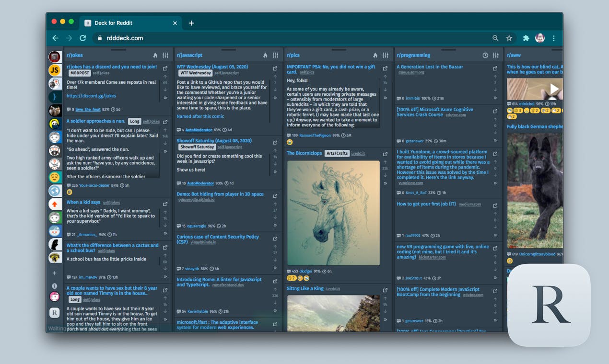
Task: Click the info icon in the left sidebar
Action: pos(55,285)
